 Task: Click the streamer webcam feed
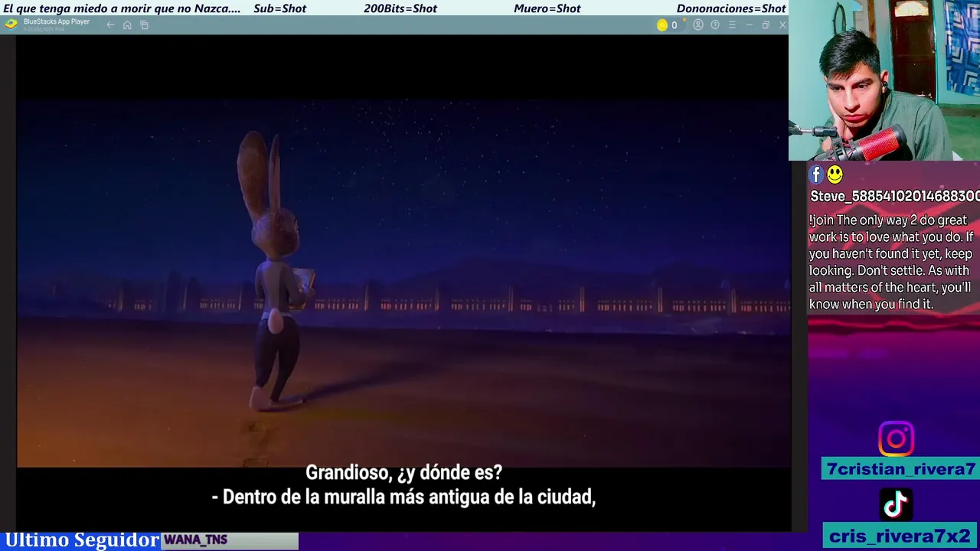tap(884, 80)
